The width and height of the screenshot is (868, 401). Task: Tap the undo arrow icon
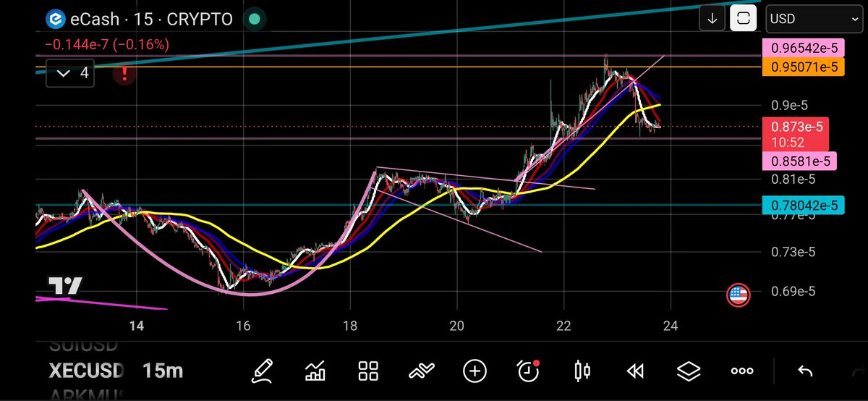coord(804,371)
